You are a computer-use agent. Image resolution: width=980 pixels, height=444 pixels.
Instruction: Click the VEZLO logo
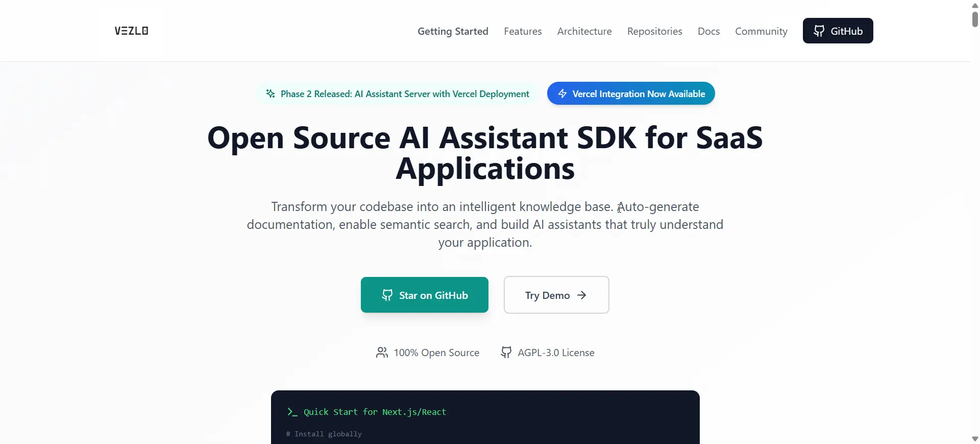[x=131, y=31]
